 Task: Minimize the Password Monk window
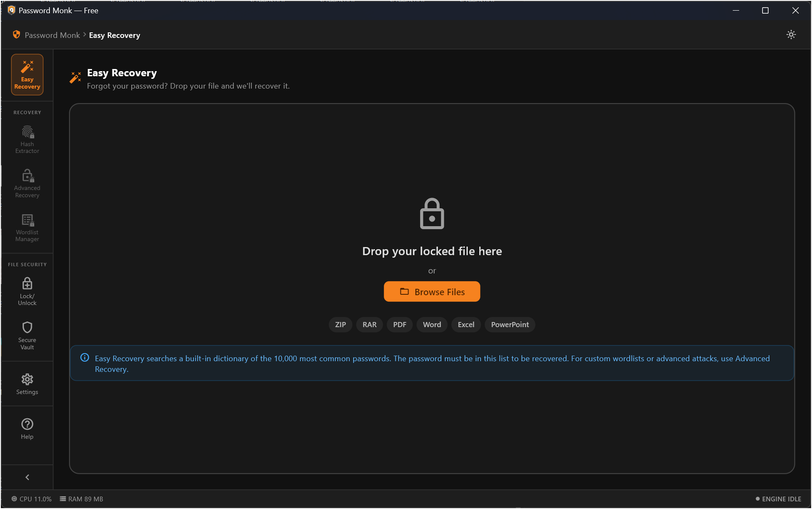pyautogui.click(x=736, y=11)
